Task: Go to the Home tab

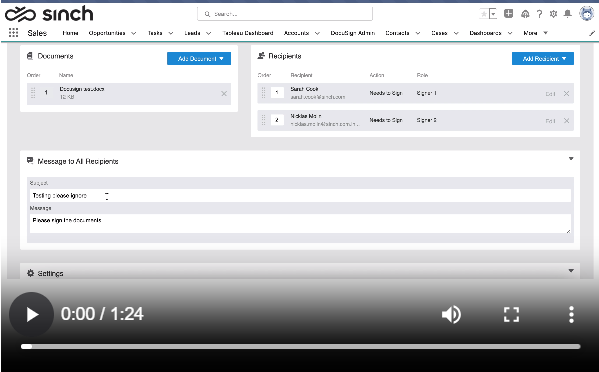Action: click(x=70, y=33)
